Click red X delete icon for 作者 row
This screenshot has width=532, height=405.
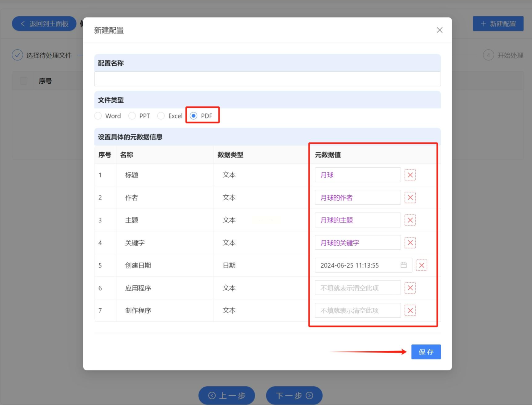410,197
